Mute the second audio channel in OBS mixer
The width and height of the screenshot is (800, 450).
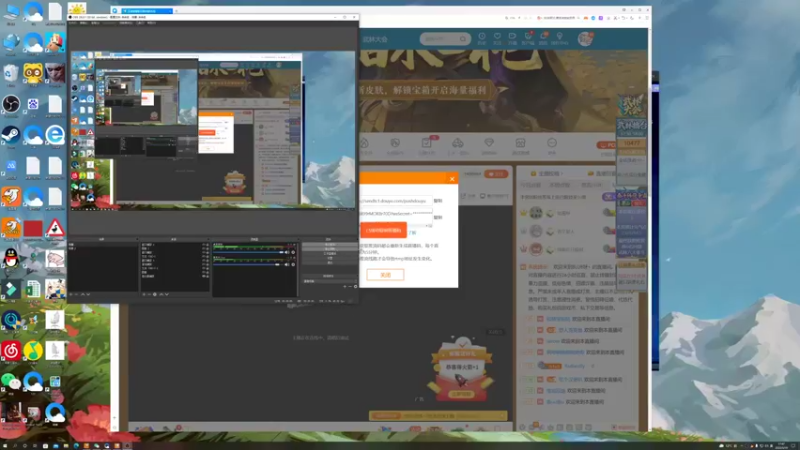point(287,264)
